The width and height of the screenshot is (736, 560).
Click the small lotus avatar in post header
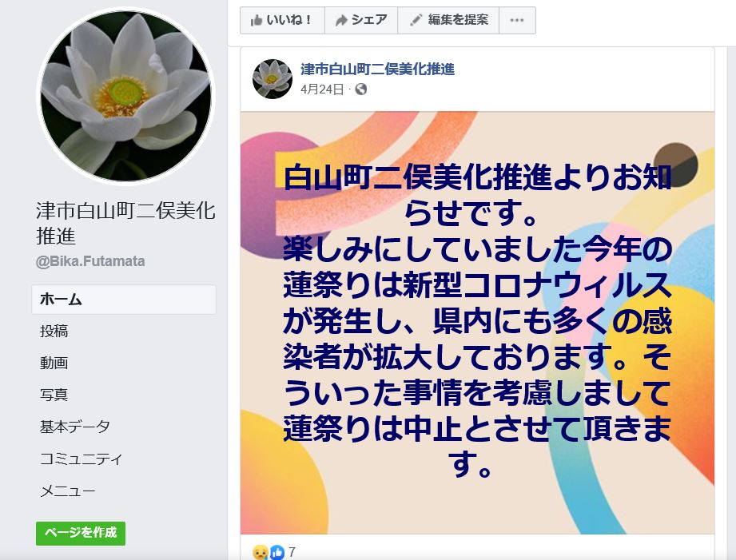pos(273,79)
